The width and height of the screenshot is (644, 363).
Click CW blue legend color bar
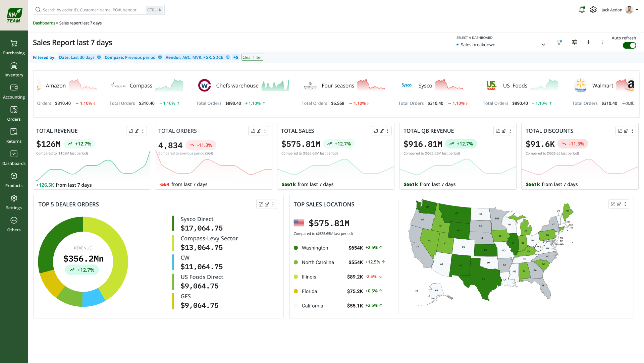[173, 262]
